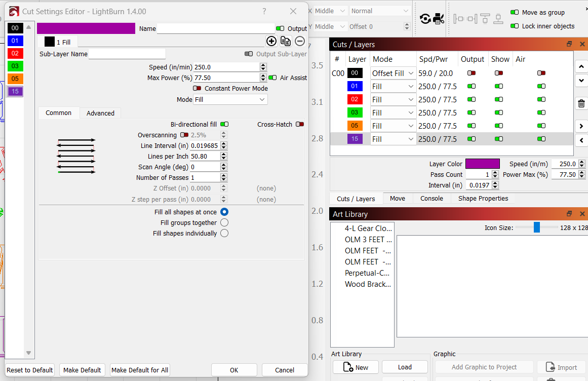Select Fill shapes individually option

224,233
